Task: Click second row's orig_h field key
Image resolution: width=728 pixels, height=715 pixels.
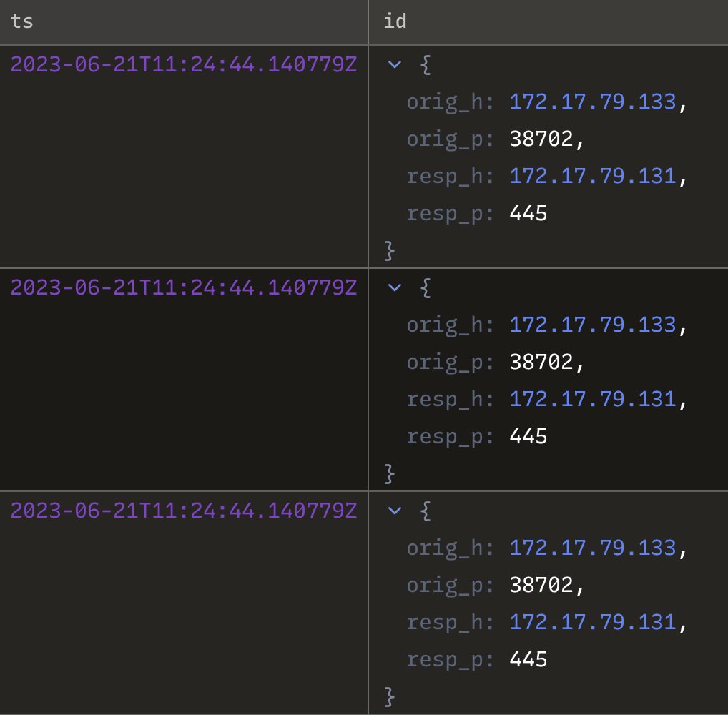Action: pyautogui.click(x=450, y=325)
